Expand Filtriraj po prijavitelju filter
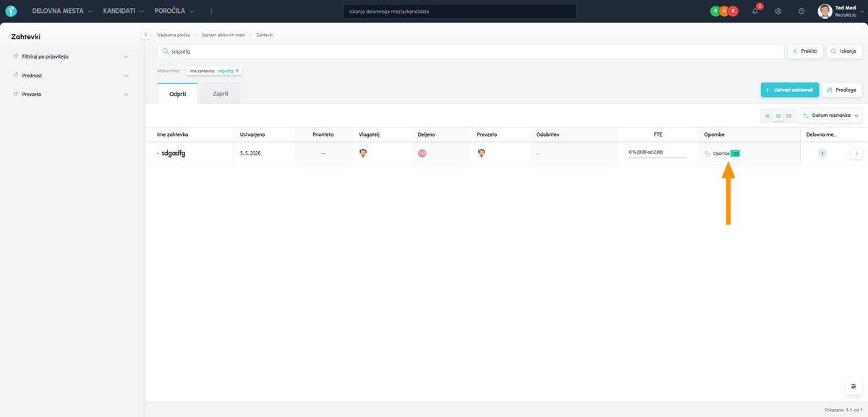Screen dimensions: 868x417 (70, 56)
